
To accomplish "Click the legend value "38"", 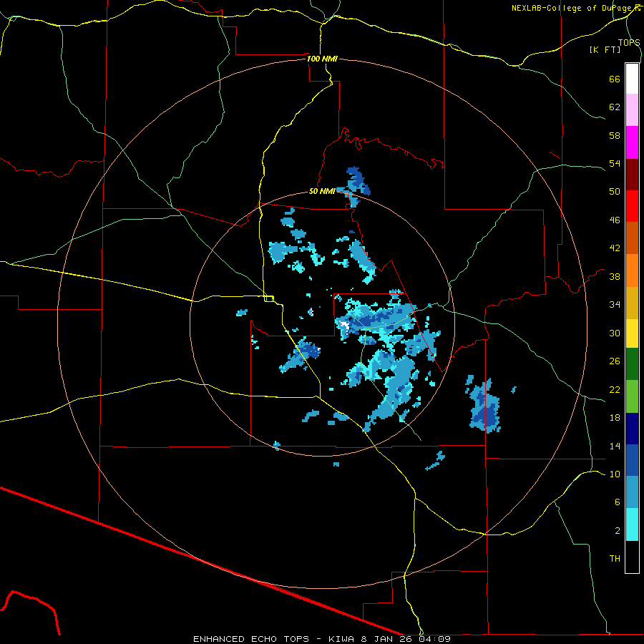I will (615, 277).
